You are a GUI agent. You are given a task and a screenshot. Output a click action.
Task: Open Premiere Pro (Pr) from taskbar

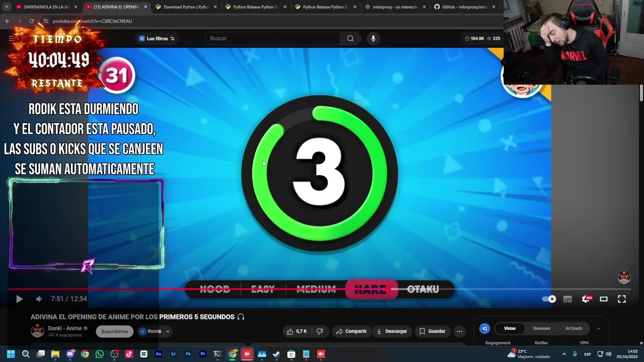coord(203,354)
